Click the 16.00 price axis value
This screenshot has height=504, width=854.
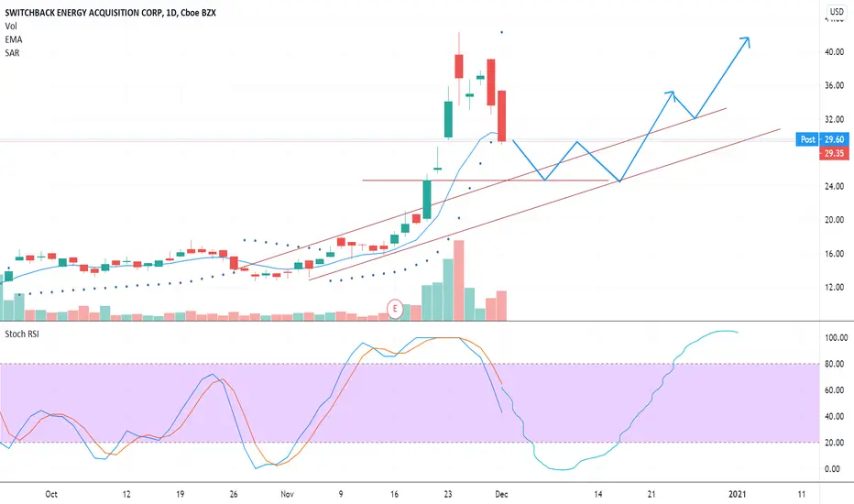835,254
